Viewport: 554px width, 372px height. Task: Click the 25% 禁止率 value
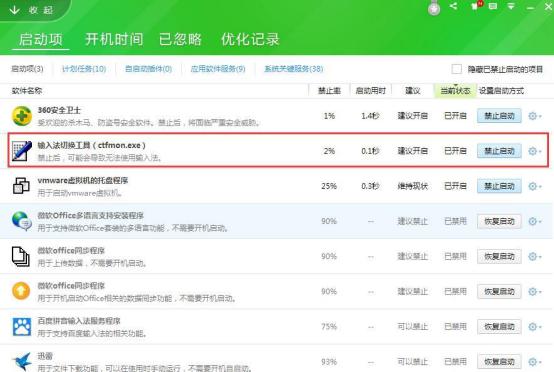point(329,186)
